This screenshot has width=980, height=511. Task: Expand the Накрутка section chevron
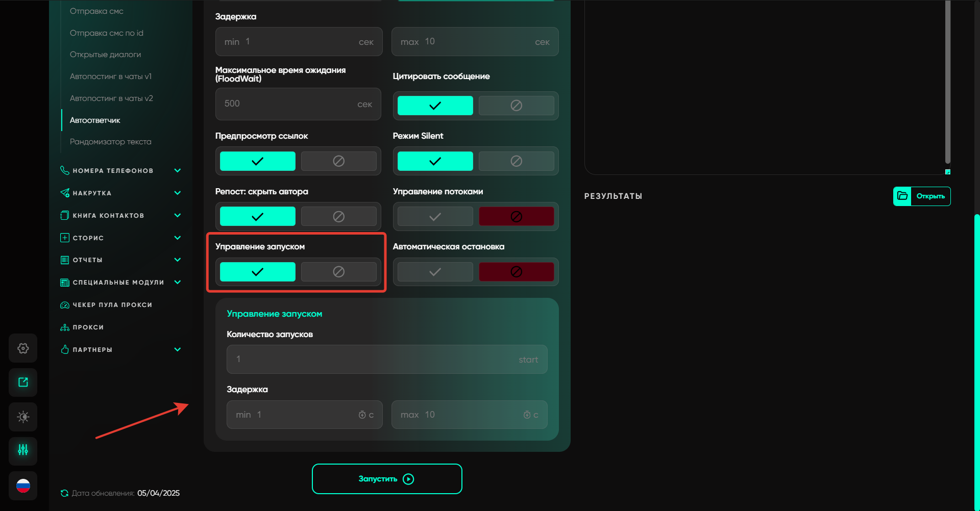click(177, 193)
